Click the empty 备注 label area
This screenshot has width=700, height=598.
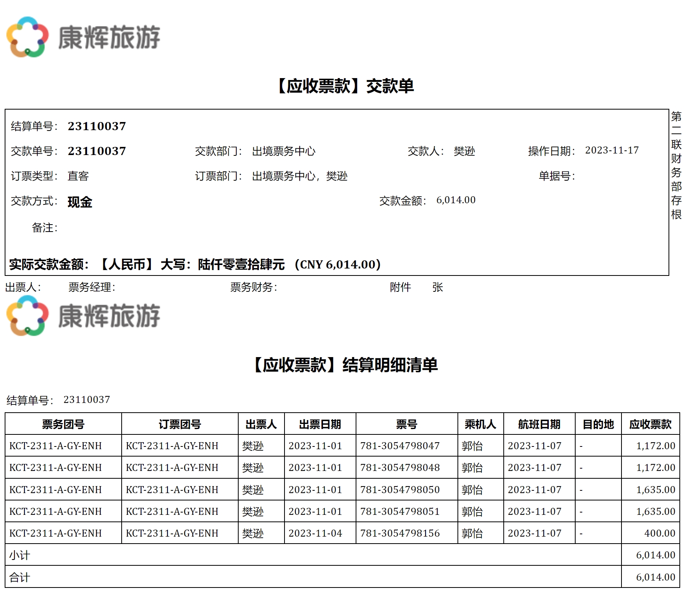45,228
